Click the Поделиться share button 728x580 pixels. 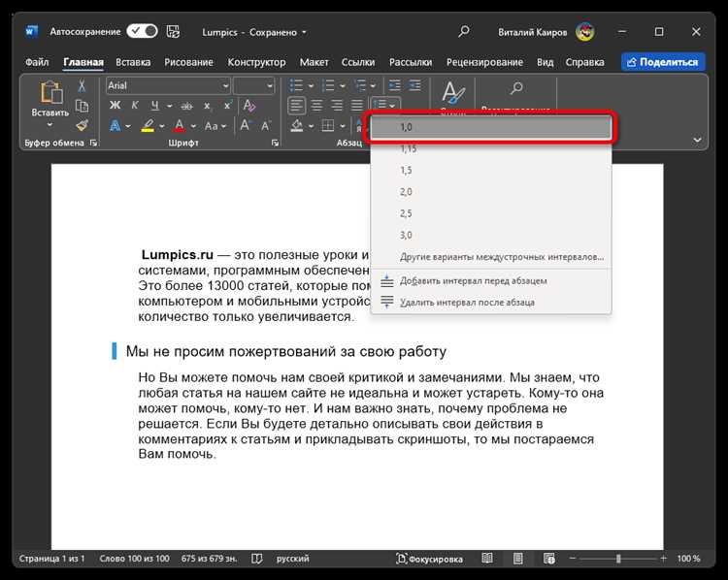663,62
